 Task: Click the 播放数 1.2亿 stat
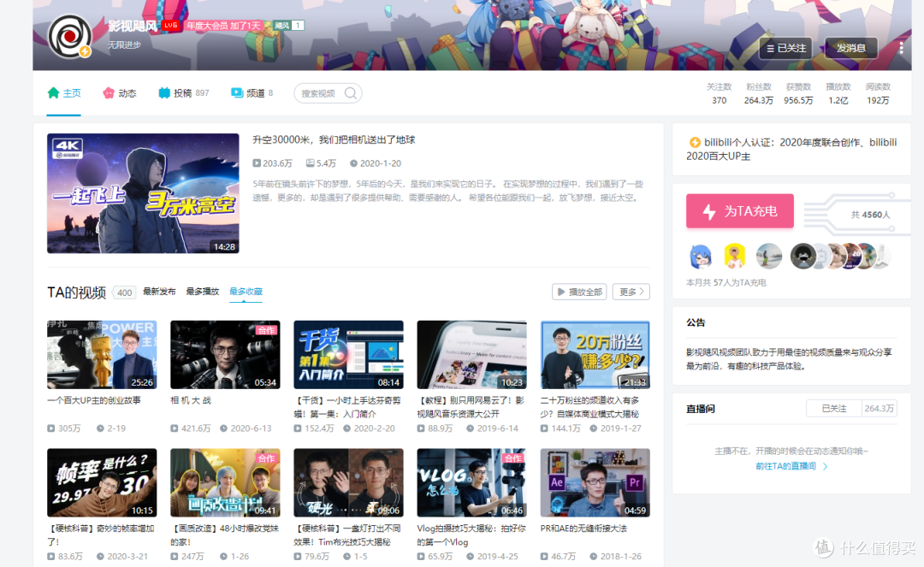tap(838, 93)
